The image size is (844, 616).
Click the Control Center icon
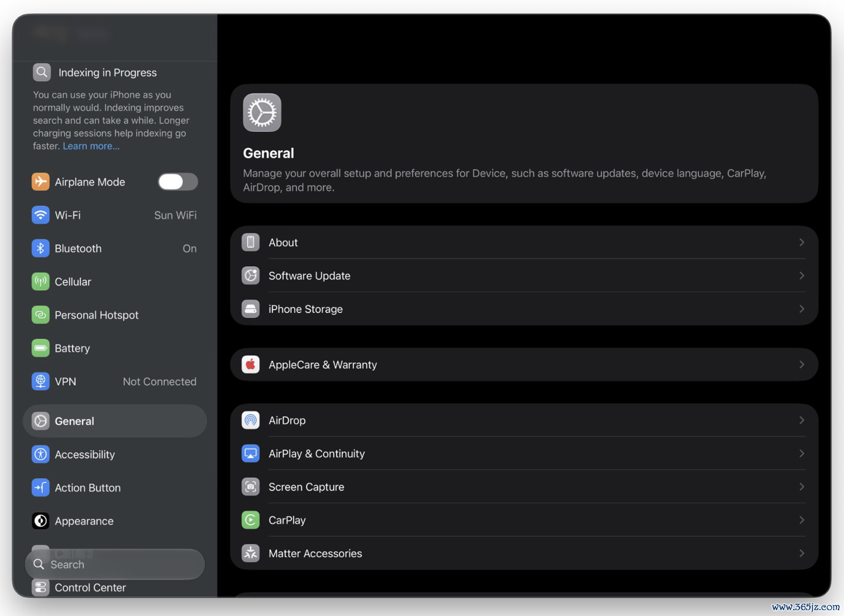pos(40,587)
